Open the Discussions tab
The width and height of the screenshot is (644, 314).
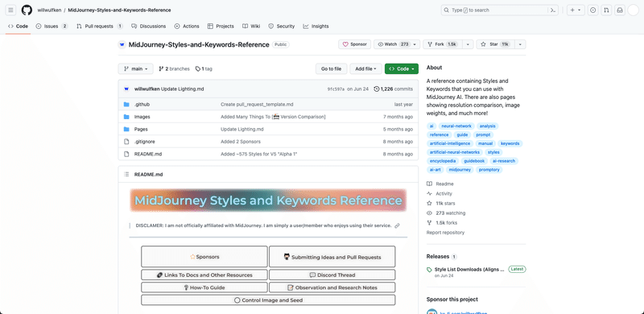pyautogui.click(x=149, y=26)
